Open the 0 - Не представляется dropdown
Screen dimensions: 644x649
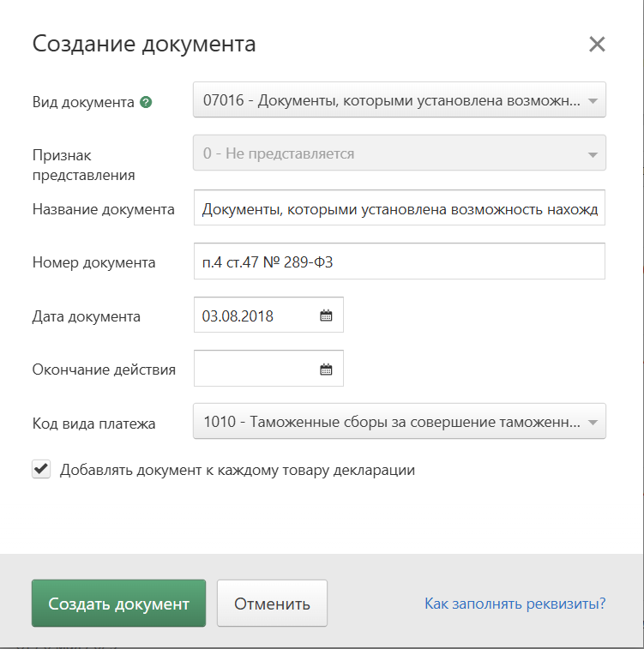coord(400,153)
